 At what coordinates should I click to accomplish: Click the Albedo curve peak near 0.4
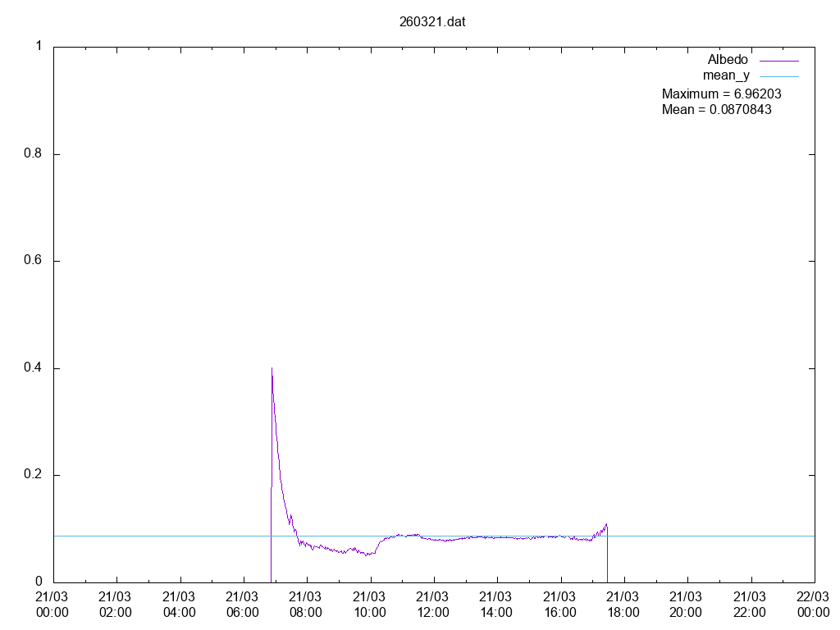(272, 371)
